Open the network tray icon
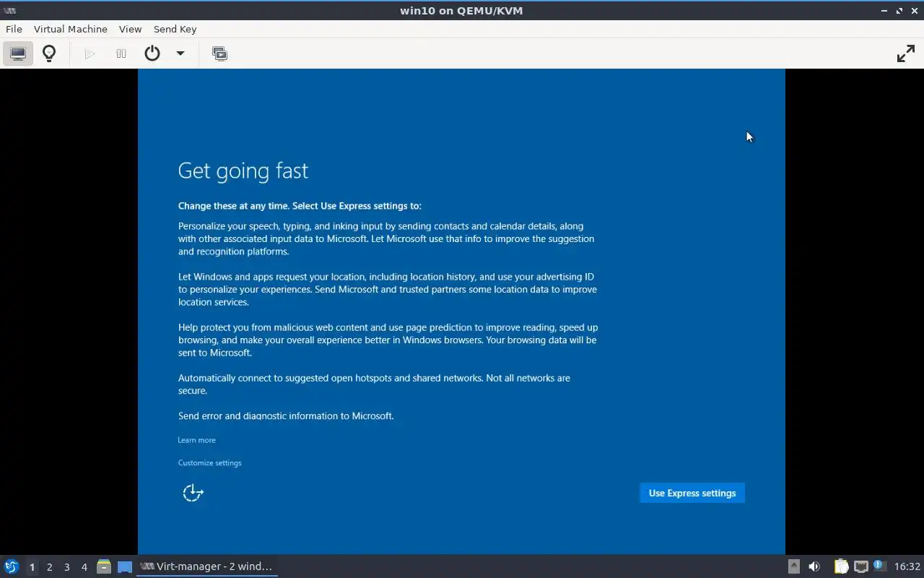Screen dimensions: 924x578 click(x=860, y=566)
